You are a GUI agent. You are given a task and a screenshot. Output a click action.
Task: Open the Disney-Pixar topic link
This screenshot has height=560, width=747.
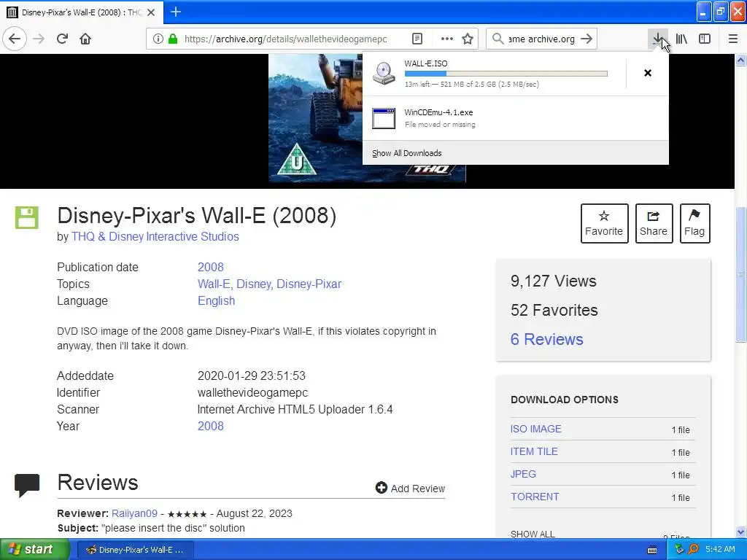(309, 284)
